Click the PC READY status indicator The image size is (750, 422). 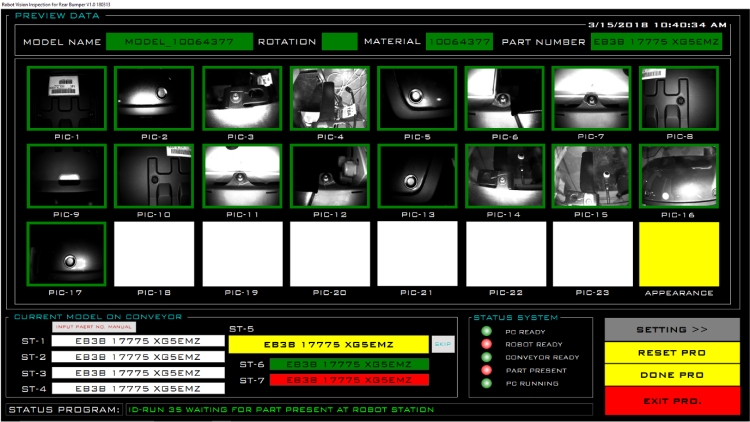pos(486,331)
